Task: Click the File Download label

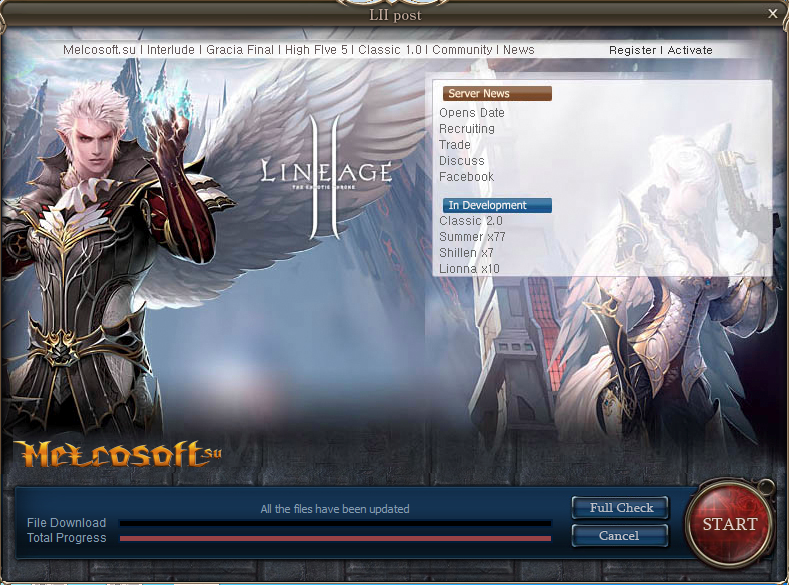Action: click(66, 523)
